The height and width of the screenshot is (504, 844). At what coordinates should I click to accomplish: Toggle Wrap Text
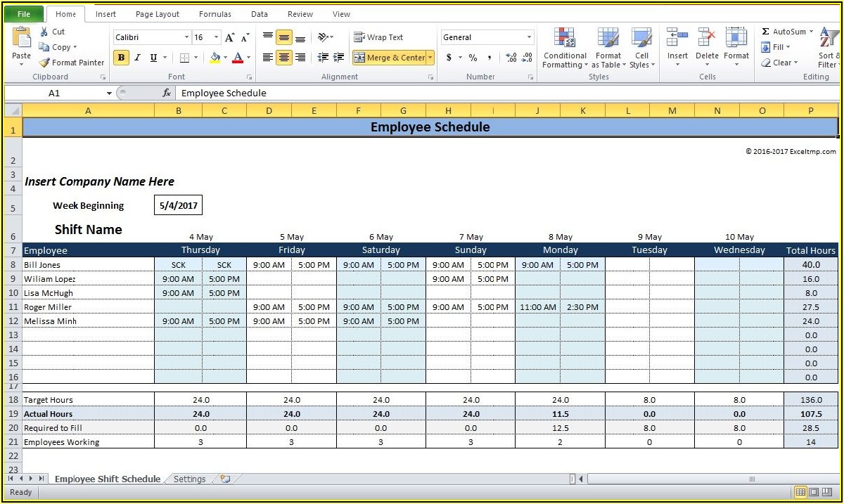click(378, 37)
